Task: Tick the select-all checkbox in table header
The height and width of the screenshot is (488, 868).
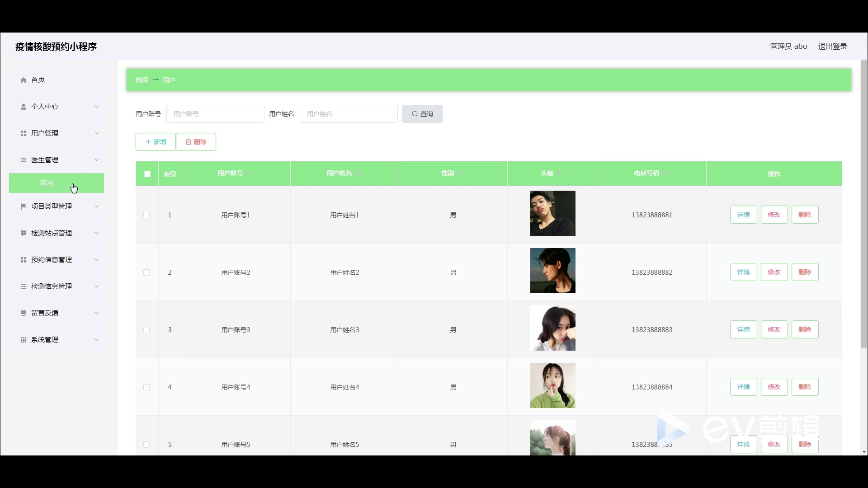Action: point(147,174)
